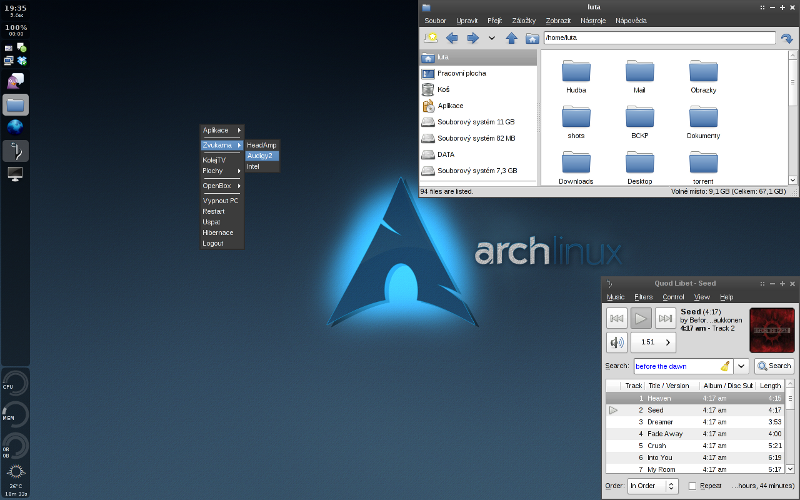Open Koš trash in the sidebar
The width and height of the screenshot is (800, 500).
click(x=478, y=89)
